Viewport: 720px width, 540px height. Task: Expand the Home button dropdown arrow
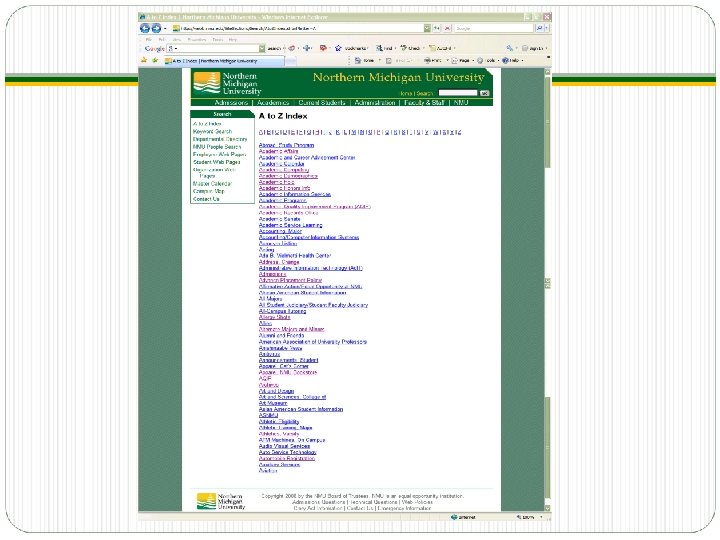[379, 60]
